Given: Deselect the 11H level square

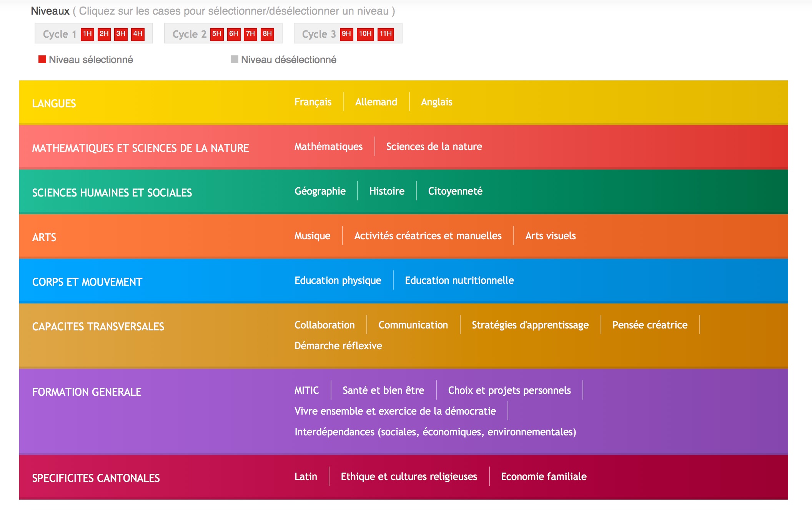Looking at the screenshot, I should (x=386, y=34).
